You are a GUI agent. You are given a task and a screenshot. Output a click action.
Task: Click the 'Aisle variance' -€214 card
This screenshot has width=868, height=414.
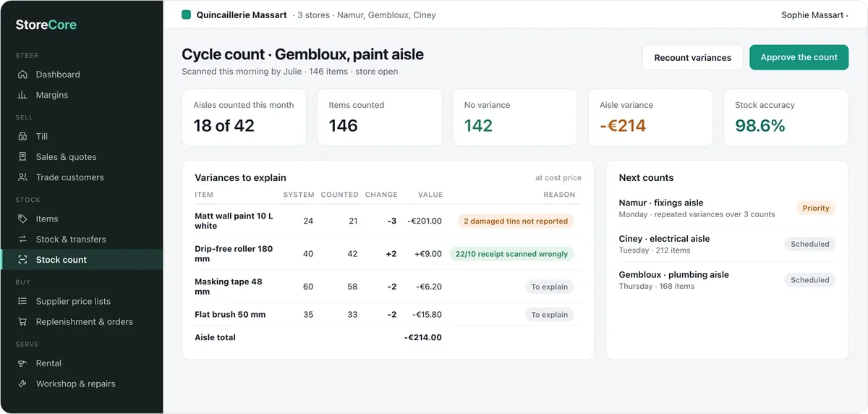(x=650, y=117)
